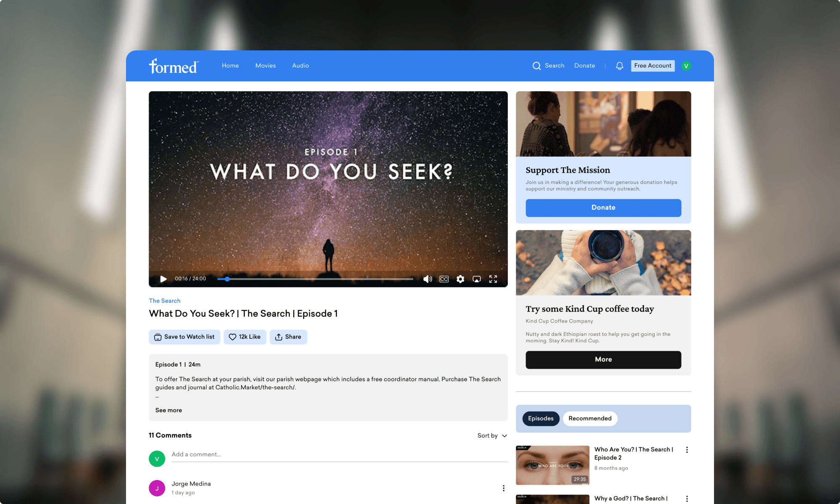This screenshot has height=504, width=840.
Task: Expand the Sort by comments dropdown
Action: (492, 436)
